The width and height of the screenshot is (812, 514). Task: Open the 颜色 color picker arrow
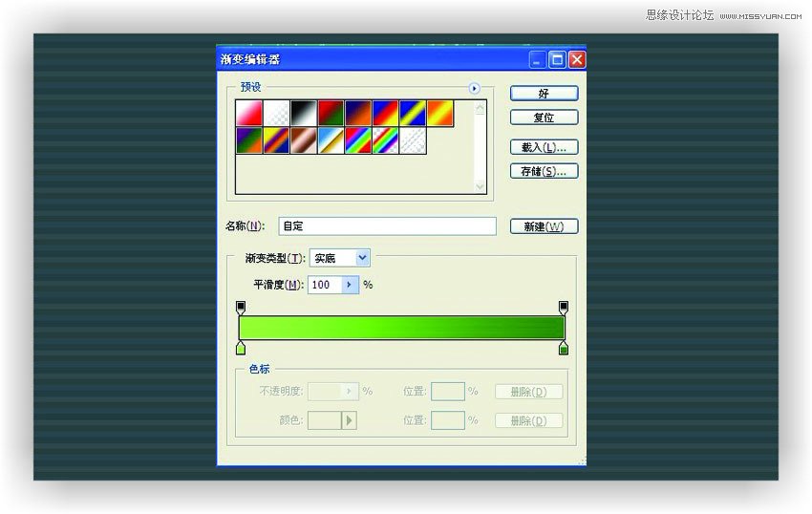[350, 420]
